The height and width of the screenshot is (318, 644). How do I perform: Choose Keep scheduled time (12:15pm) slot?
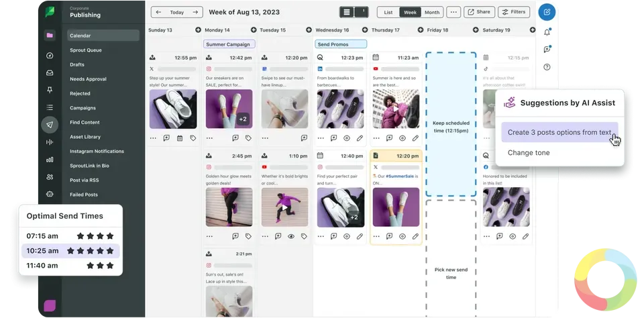(x=451, y=125)
